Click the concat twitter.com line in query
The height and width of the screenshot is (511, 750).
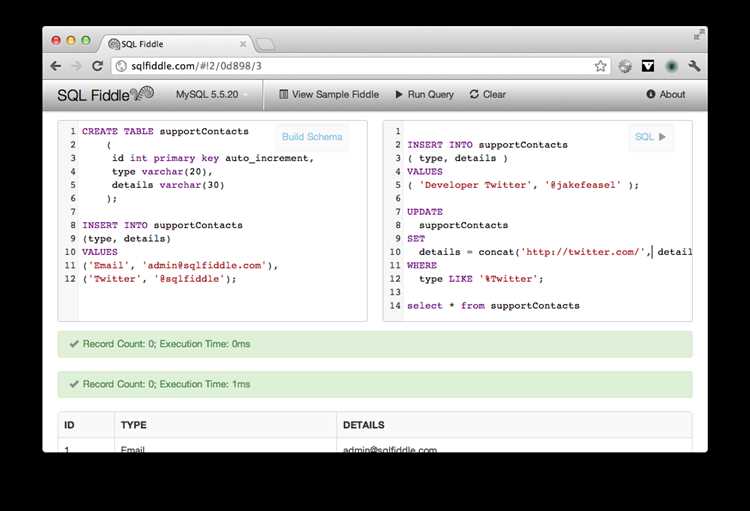pyautogui.click(x=555, y=252)
